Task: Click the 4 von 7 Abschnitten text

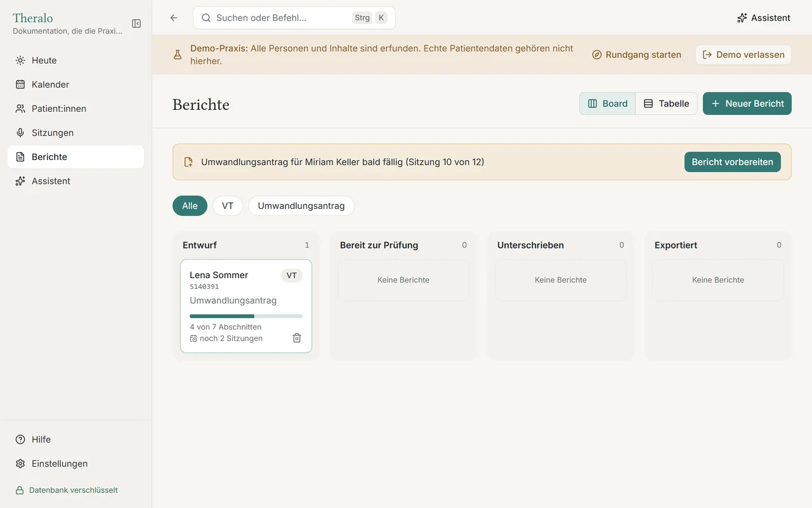Action: point(225,327)
